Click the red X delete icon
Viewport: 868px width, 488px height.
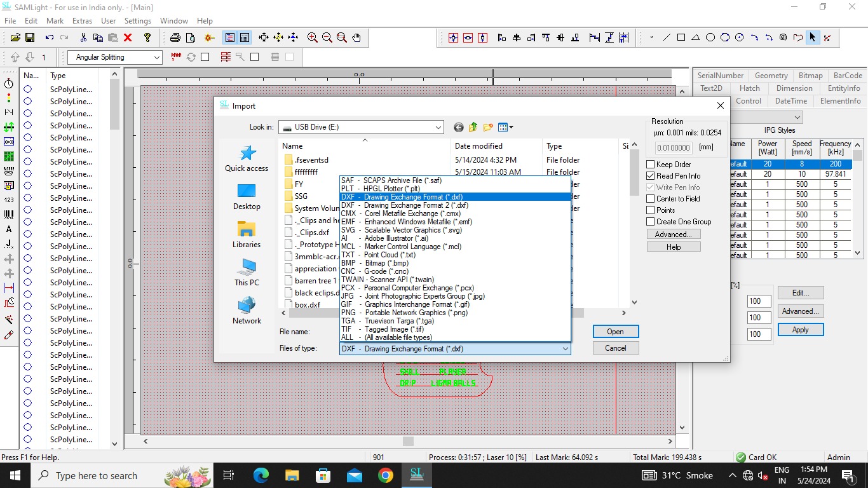pyautogui.click(x=128, y=37)
